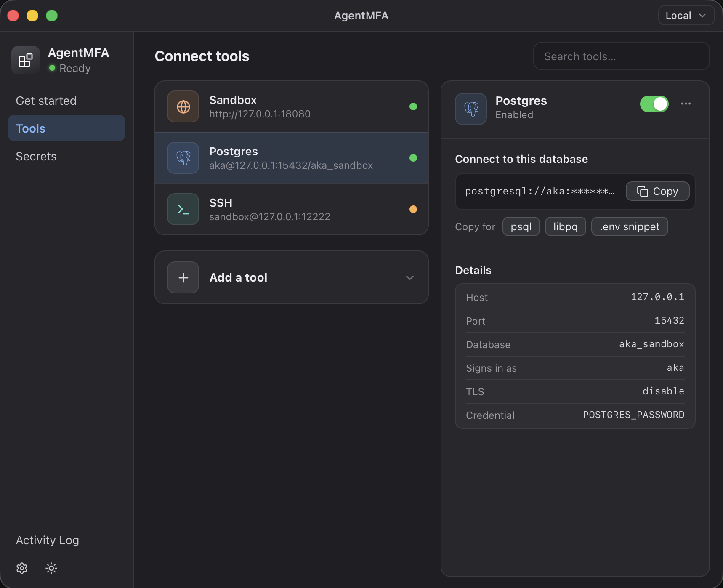Click the Enabled status text under Postgres
Screen dimensions: 723x588
[x=514, y=114]
